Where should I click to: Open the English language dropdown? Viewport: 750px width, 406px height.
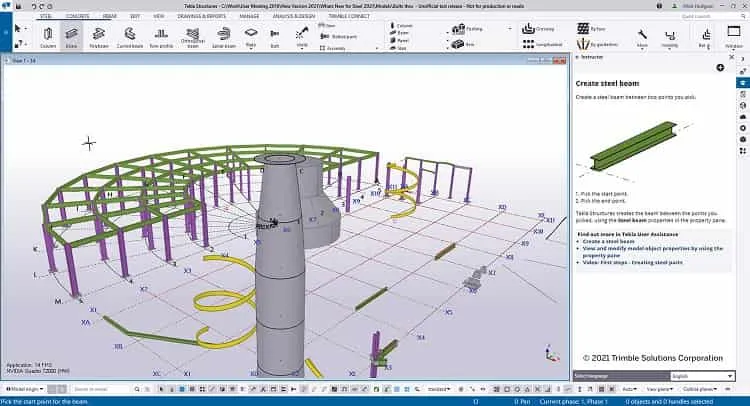click(702, 376)
